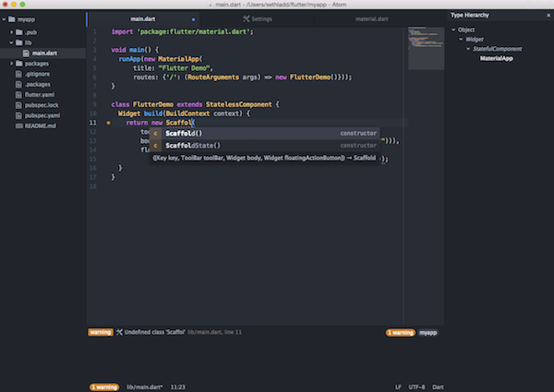Image resolution: width=554 pixels, height=392 pixels.
Task: Click the constructor signature tooltip text
Action: (x=264, y=158)
